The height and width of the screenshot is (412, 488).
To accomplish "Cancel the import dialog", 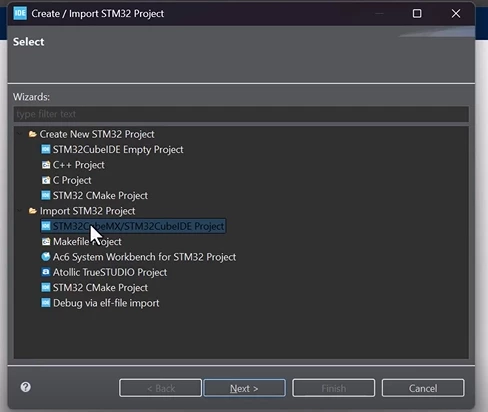I will pyautogui.click(x=423, y=388).
